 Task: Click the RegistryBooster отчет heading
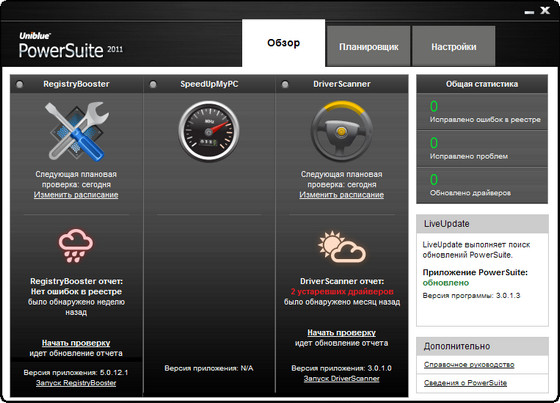pos(76,281)
